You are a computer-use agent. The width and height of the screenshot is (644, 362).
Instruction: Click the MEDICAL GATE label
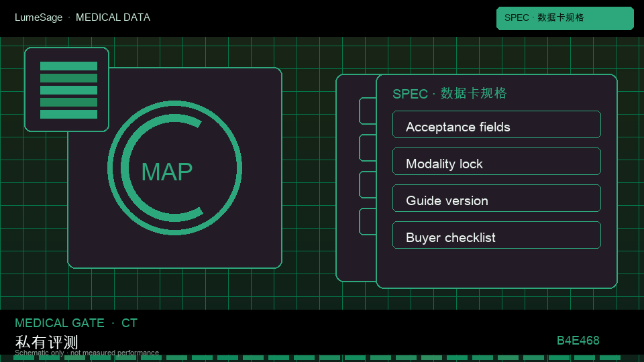tap(60, 323)
